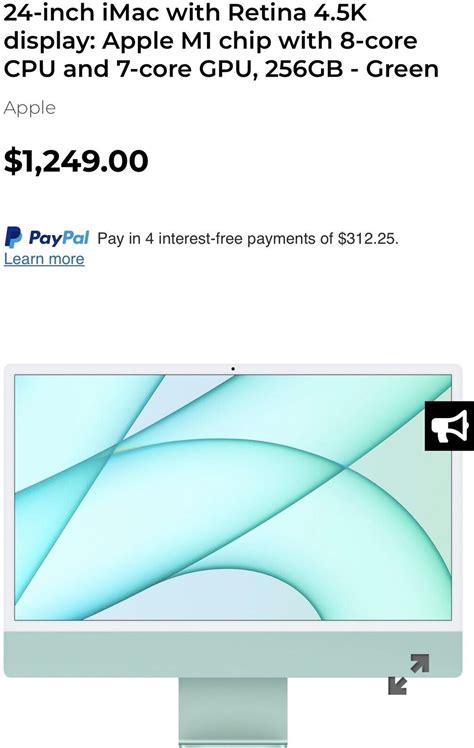The height and width of the screenshot is (748, 474).
Task: Click the $312.25 installment amount
Action: coord(367,238)
